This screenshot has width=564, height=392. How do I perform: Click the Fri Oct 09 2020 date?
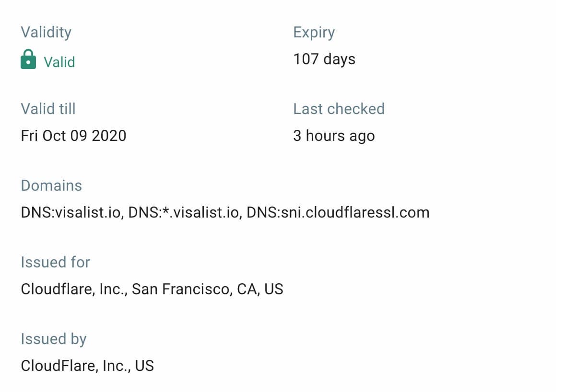(74, 136)
